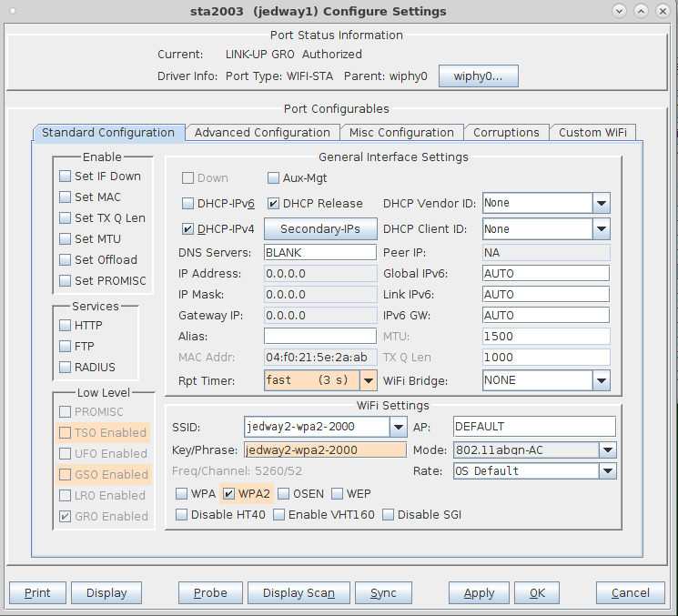Switch to the Advanced Configuration tab
The height and width of the screenshot is (616, 678).
(262, 132)
